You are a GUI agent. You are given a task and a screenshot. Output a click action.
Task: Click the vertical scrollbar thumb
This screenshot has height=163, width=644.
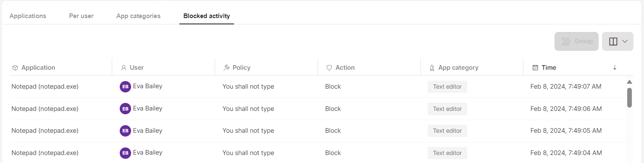(x=629, y=97)
